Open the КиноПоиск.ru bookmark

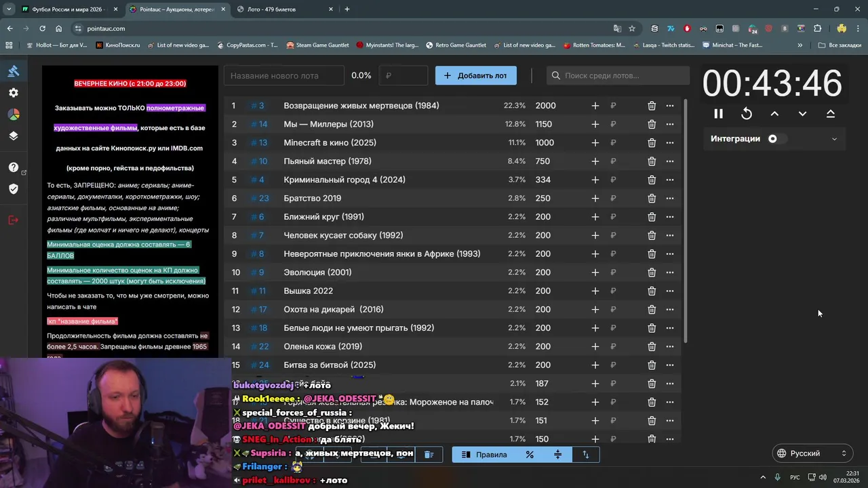pyautogui.click(x=117, y=45)
